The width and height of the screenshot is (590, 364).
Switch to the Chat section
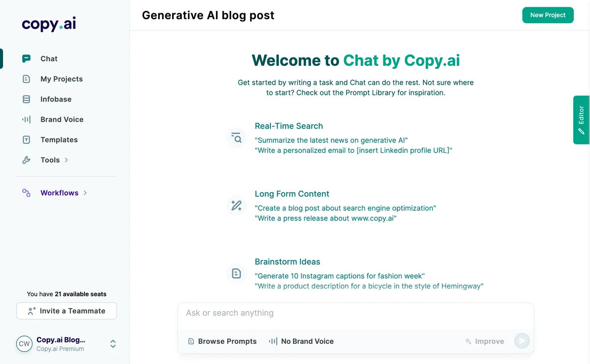coord(48,58)
